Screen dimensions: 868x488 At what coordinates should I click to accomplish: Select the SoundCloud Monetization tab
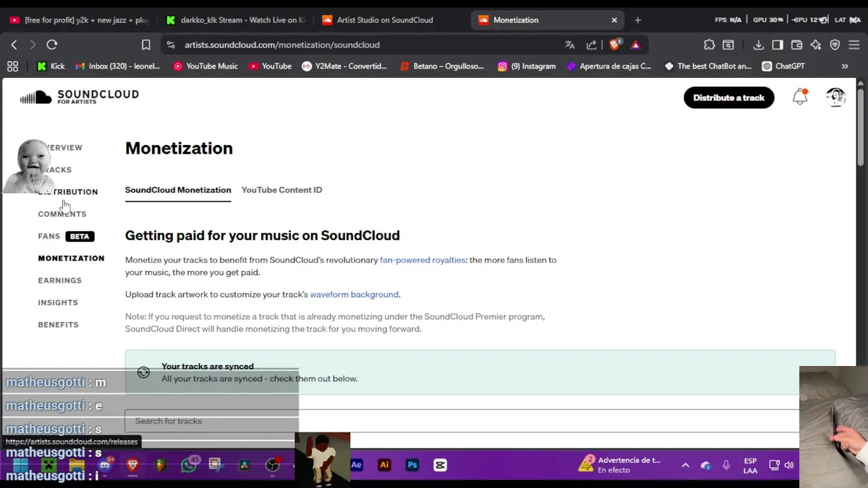point(178,190)
